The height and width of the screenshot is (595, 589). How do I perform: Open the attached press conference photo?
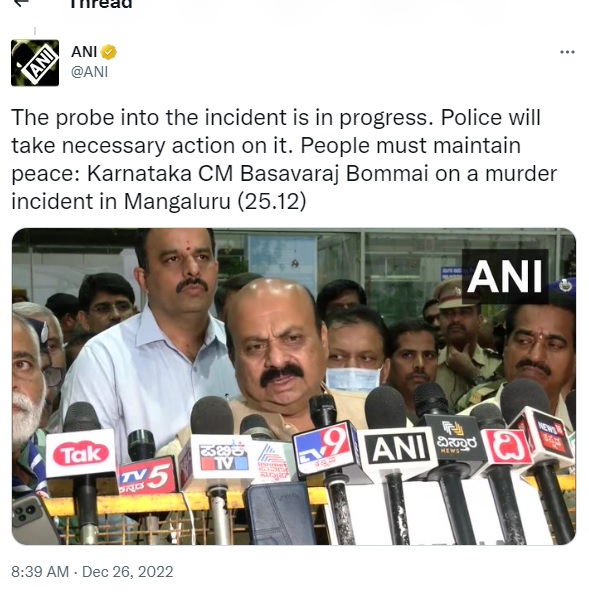pyautogui.click(x=294, y=386)
